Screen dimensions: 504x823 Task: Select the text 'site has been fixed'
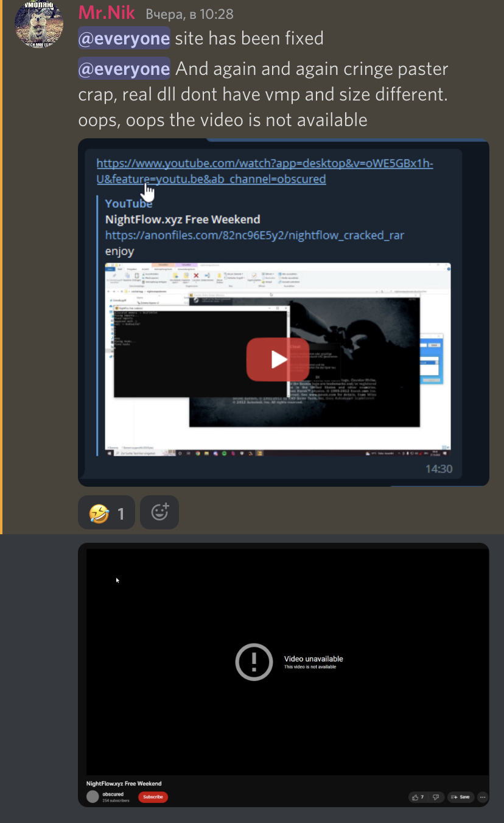249,38
